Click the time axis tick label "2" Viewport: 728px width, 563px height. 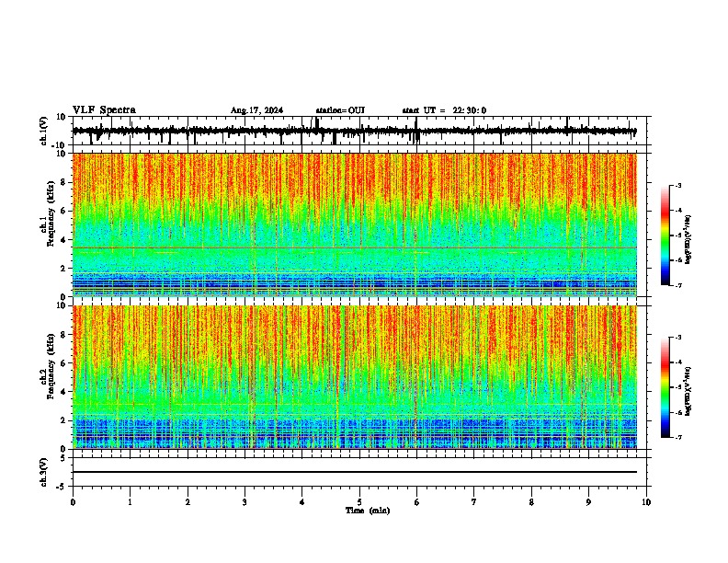click(x=188, y=502)
